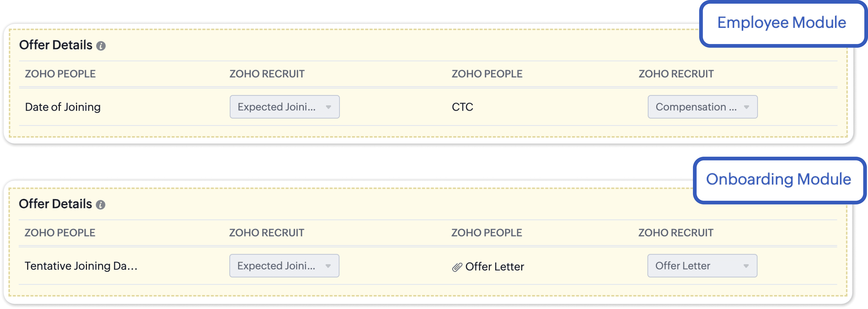The height and width of the screenshot is (309, 868).
Task: Click the ZOHO RECRUIT header above the Compensation dropdown
Action: pyautogui.click(x=676, y=74)
